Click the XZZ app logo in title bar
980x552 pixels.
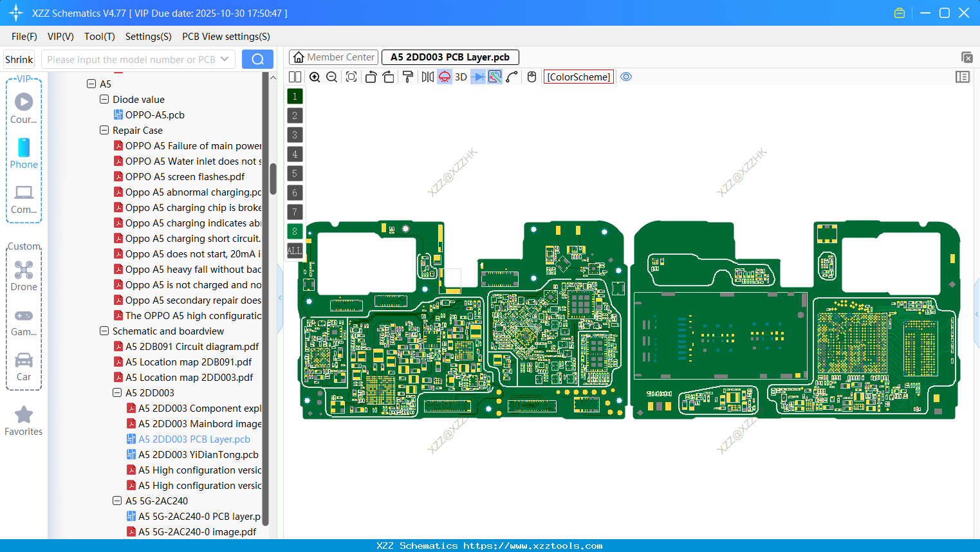[16, 13]
